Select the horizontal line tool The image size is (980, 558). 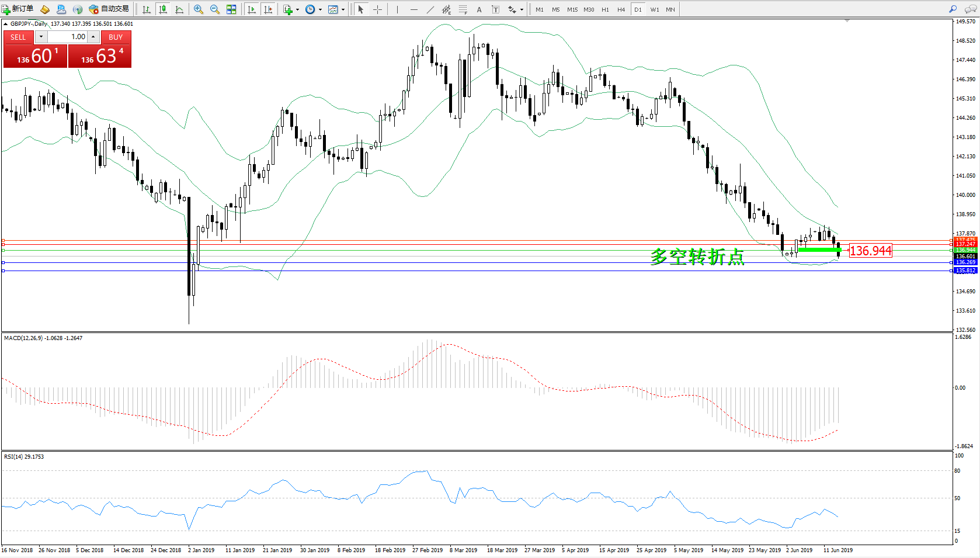click(413, 9)
